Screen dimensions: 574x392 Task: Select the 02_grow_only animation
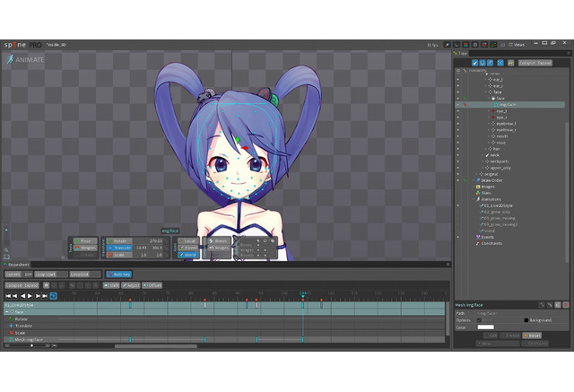pyautogui.click(x=496, y=212)
